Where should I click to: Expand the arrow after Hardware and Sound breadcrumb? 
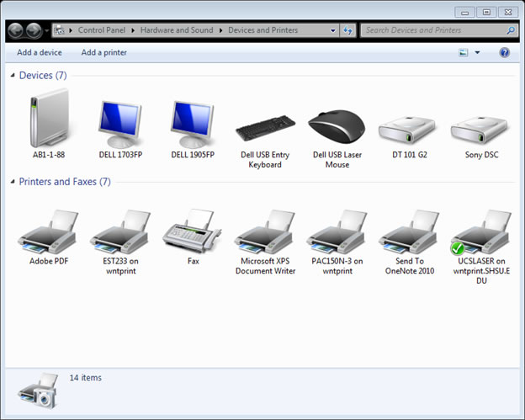(x=220, y=30)
